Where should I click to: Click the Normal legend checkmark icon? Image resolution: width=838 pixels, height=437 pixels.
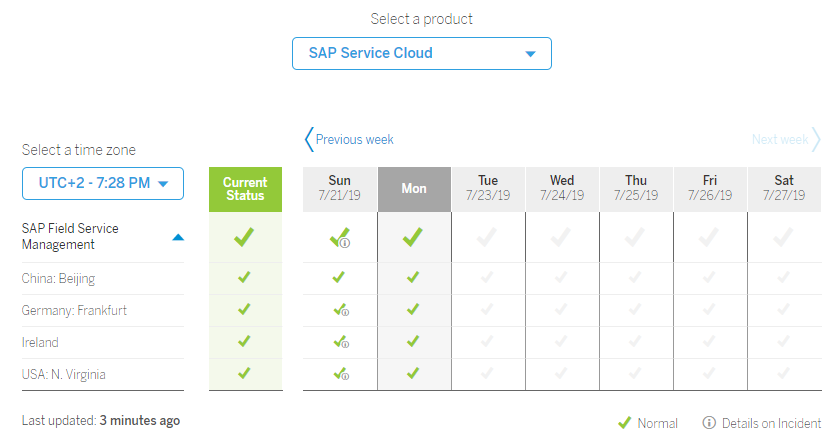[624, 423]
